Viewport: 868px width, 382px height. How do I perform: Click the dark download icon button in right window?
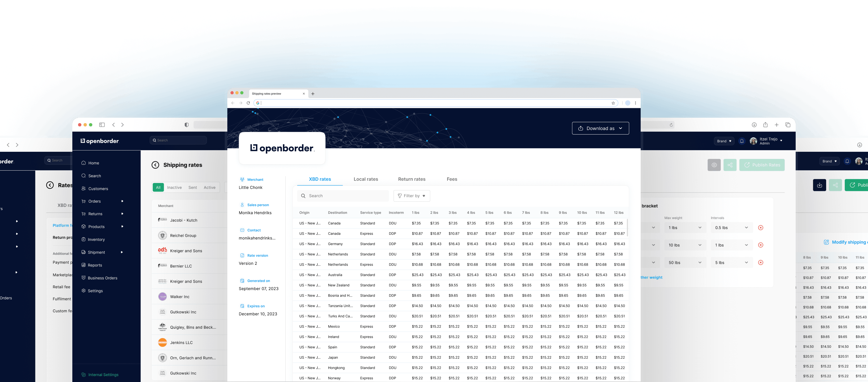tap(819, 185)
